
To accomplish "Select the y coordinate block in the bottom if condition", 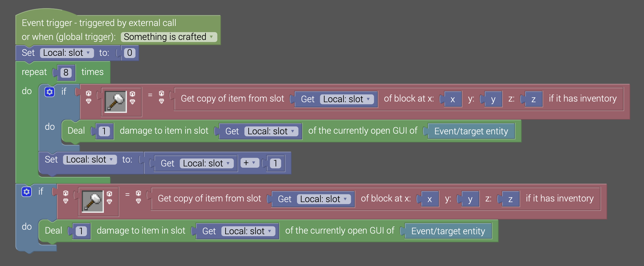I will click(470, 199).
